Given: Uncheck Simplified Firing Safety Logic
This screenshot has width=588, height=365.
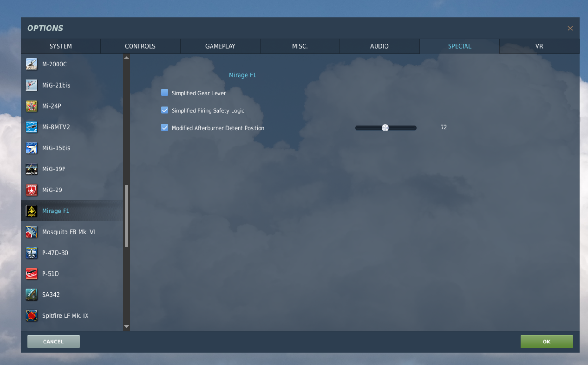Looking at the screenshot, I should [165, 110].
